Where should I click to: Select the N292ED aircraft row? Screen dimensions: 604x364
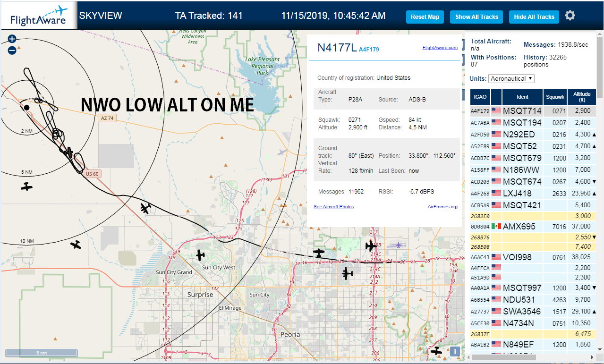pyautogui.click(x=534, y=135)
